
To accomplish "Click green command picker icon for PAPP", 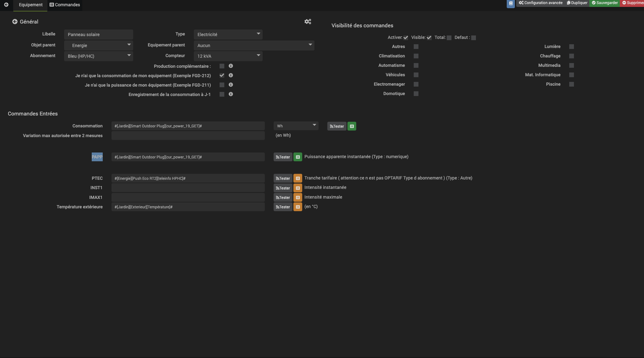I will coord(297,157).
